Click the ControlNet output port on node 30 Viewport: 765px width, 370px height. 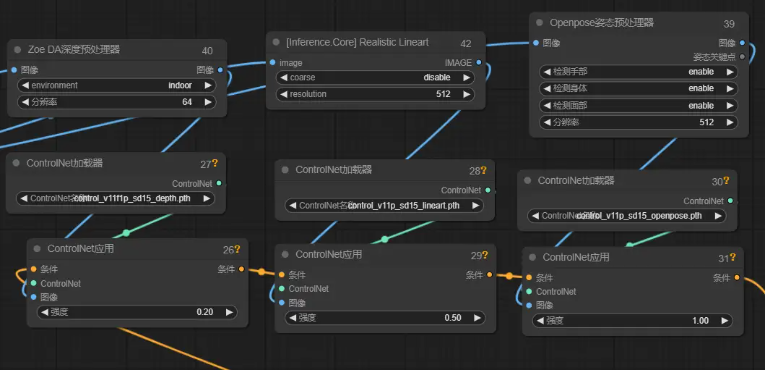click(730, 201)
